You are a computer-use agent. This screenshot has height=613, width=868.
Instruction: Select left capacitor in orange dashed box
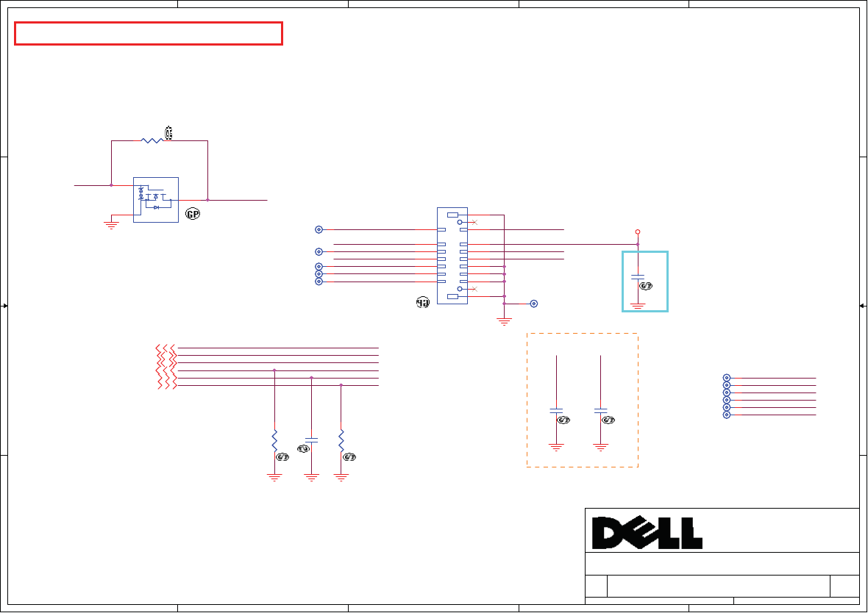click(x=556, y=411)
